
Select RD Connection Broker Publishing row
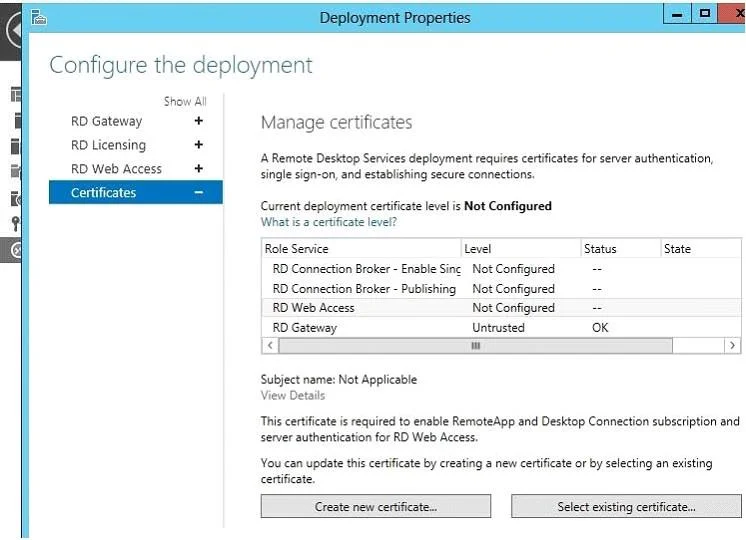click(501, 289)
